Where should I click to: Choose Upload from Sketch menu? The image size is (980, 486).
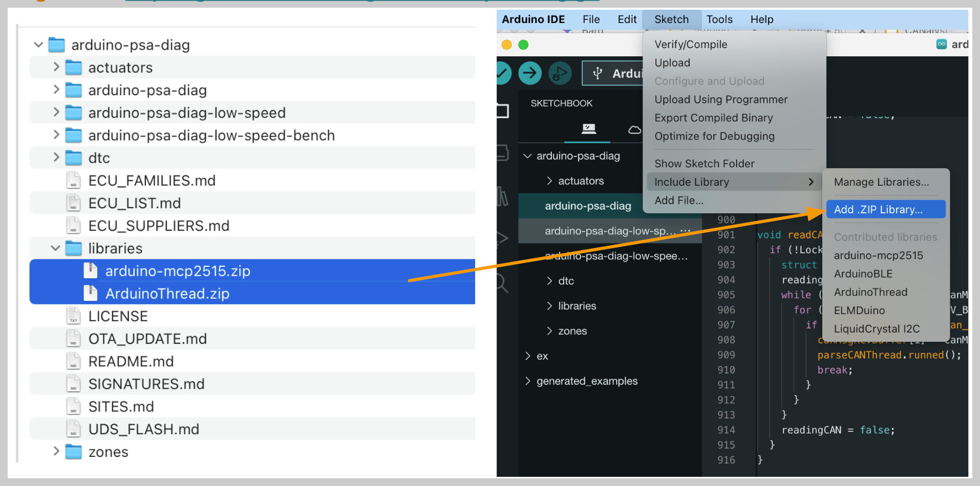734,63
